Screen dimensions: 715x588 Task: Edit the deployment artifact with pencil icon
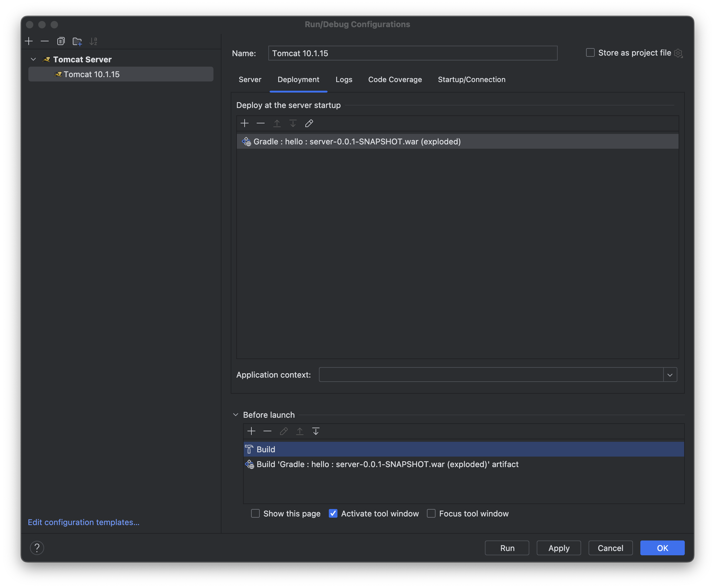(309, 123)
